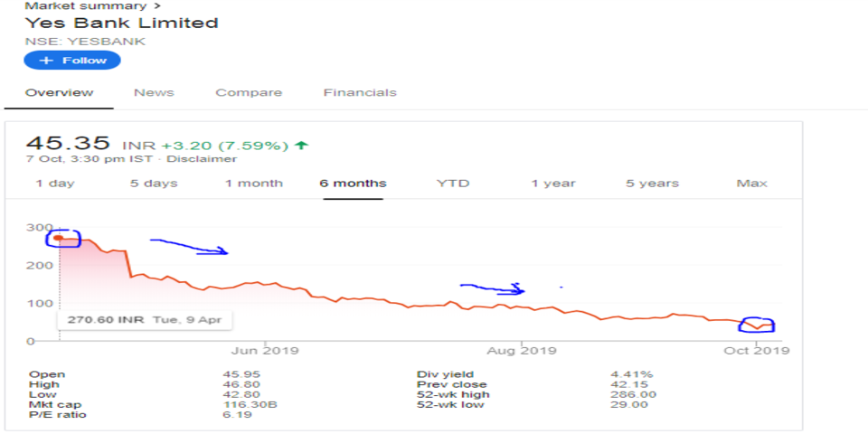Image resolution: width=868 pixels, height=434 pixels.
Task: Click the 100 y-axis label
Action: [39, 304]
